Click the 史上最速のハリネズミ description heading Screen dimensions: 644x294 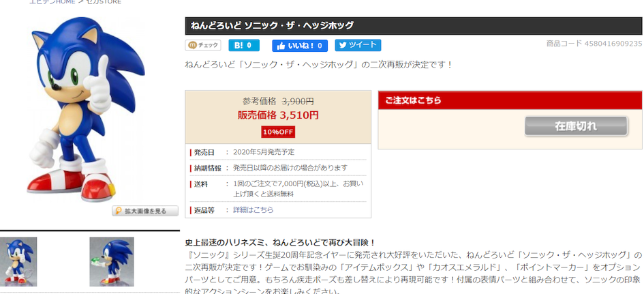pyautogui.click(x=280, y=242)
